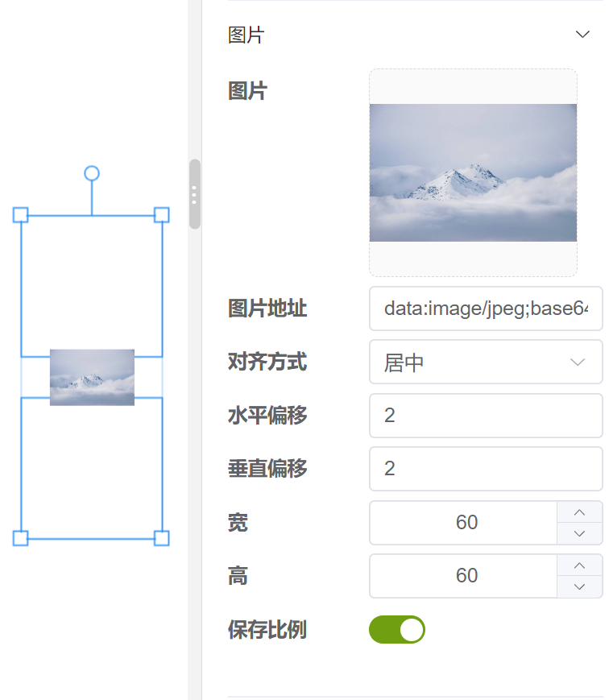This screenshot has height=700, width=613.
Task: Click the top-left resize handle of selection
Action: pos(20,215)
